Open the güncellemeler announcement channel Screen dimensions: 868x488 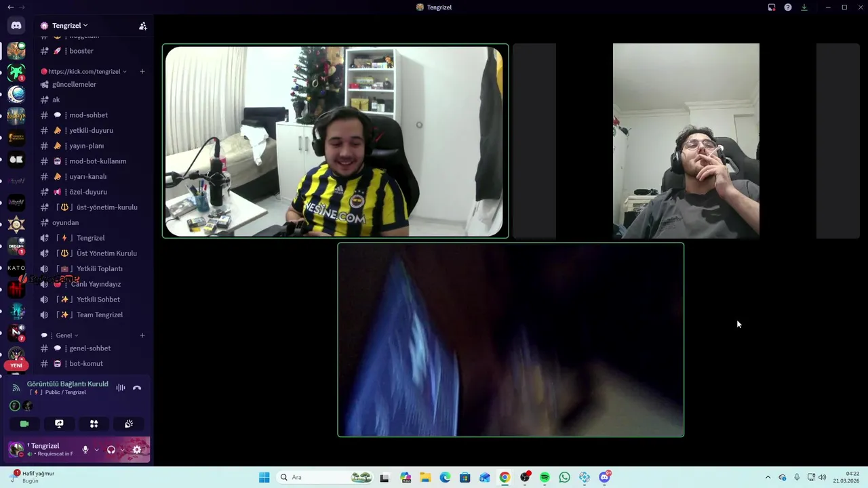94,85
